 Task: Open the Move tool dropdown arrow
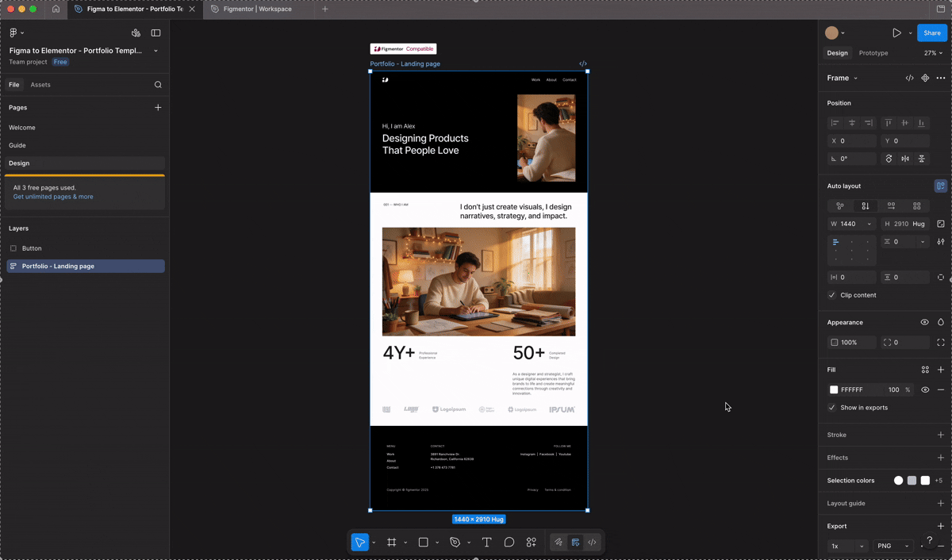(x=373, y=542)
